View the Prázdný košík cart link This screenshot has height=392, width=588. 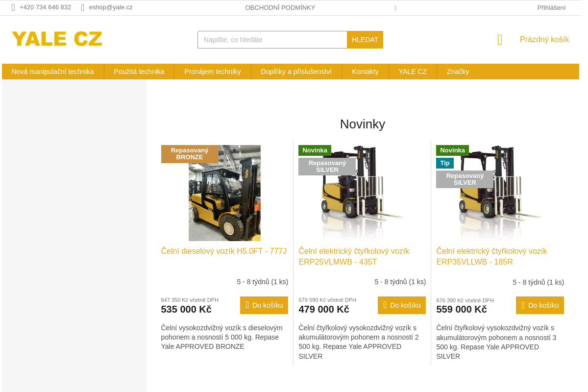544,39
